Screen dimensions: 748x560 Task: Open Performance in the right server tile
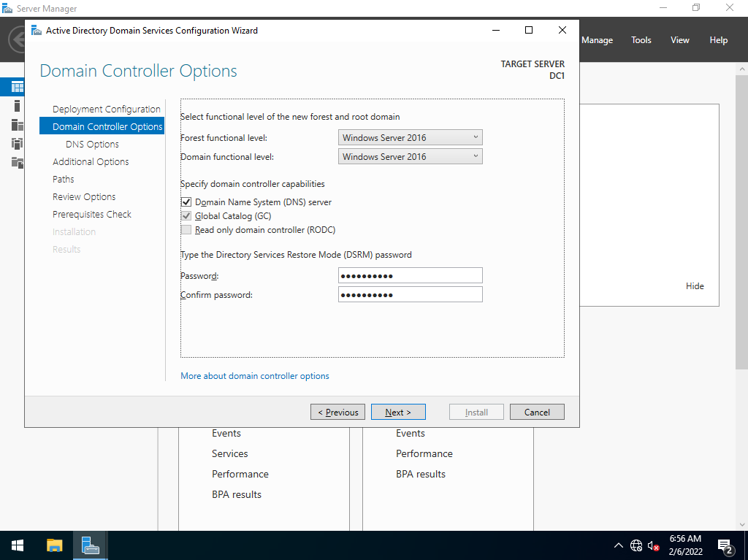pos(424,453)
